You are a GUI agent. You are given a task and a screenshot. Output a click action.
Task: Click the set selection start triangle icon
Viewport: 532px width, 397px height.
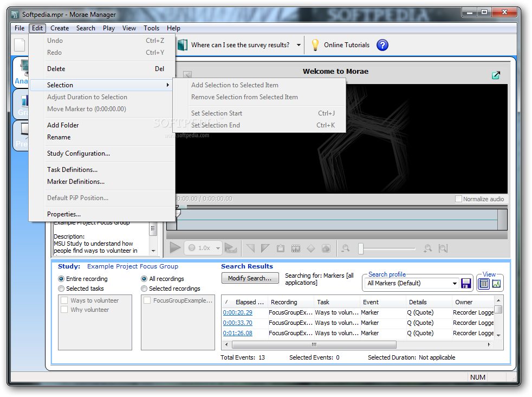[250, 248]
